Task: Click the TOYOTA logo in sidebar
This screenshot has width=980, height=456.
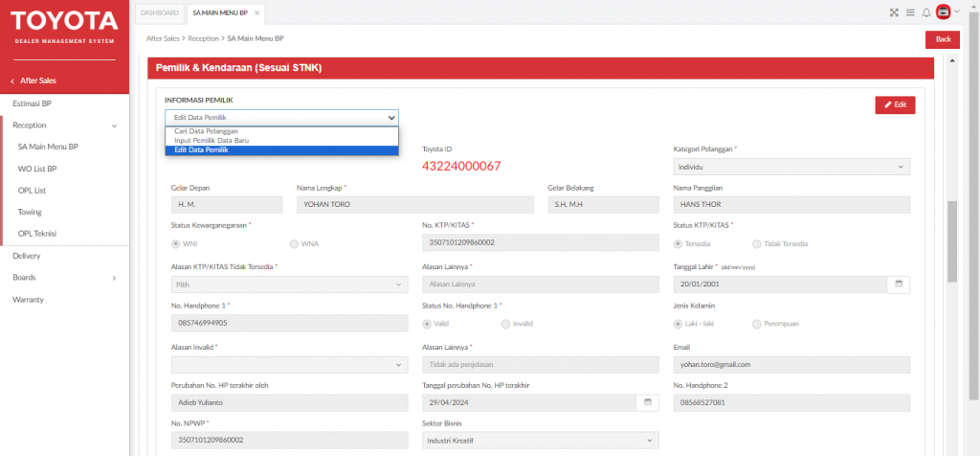Action: click(64, 21)
